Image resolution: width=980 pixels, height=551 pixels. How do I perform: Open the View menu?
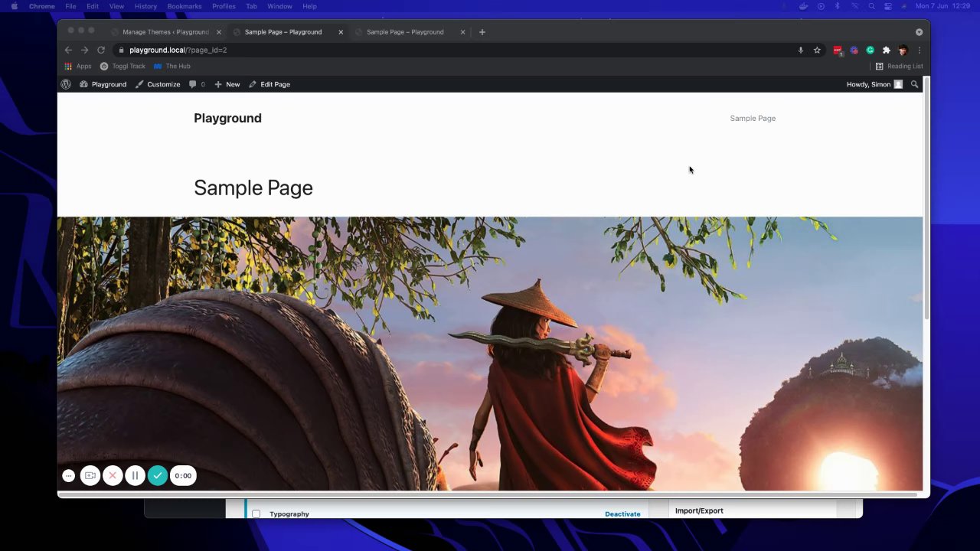(x=116, y=6)
